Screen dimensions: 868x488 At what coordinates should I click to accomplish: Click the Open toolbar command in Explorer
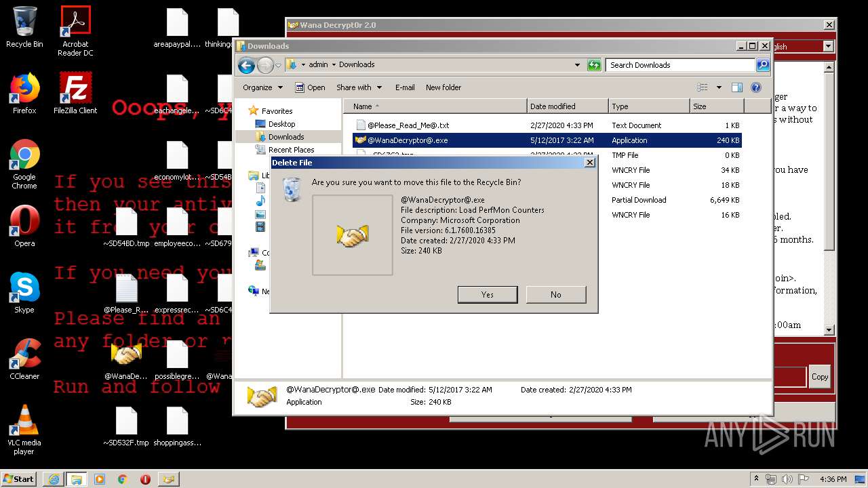pos(310,87)
